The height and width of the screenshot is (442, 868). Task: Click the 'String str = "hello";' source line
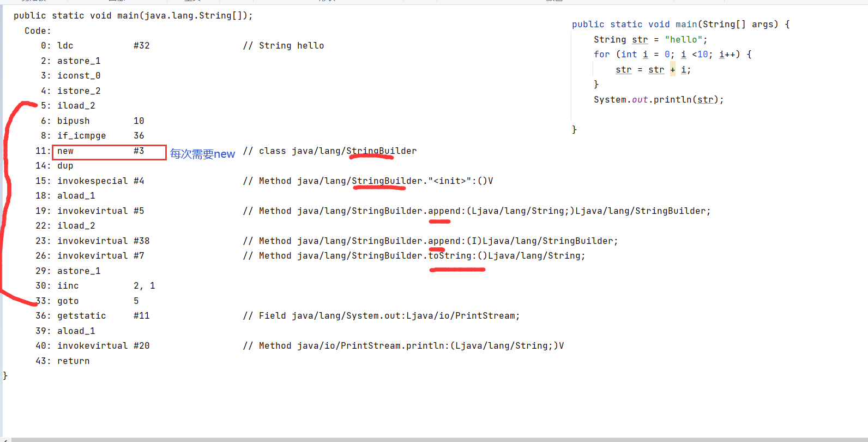(x=650, y=40)
